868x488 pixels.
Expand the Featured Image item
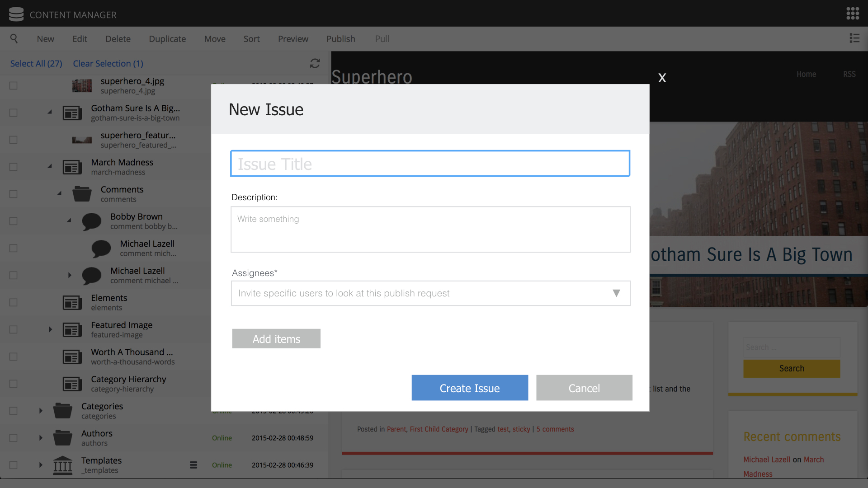coord(50,329)
